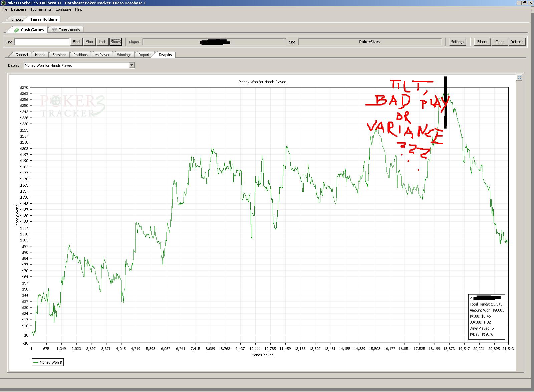
Task: Open the Display dropdown arrow
Action: (x=132, y=65)
